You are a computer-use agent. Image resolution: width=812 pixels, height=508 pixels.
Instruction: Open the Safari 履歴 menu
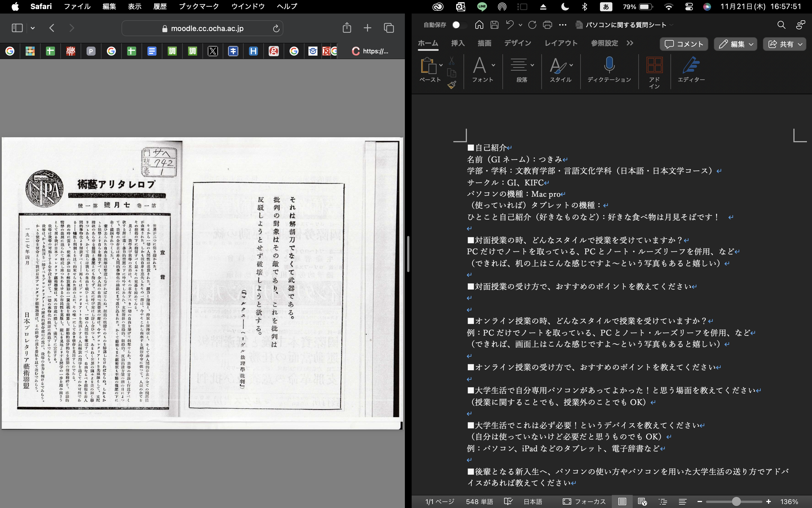(160, 6)
